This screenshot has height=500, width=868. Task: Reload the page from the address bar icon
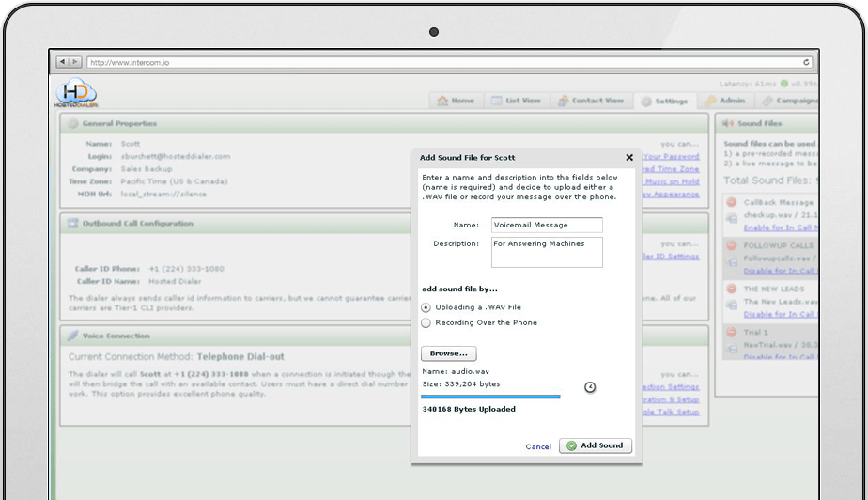(x=807, y=62)
